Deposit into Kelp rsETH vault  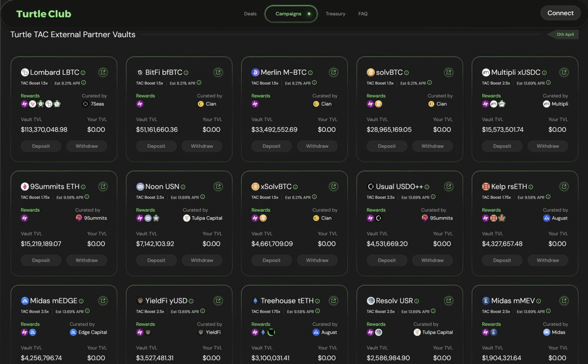click(x=502, y=260)
